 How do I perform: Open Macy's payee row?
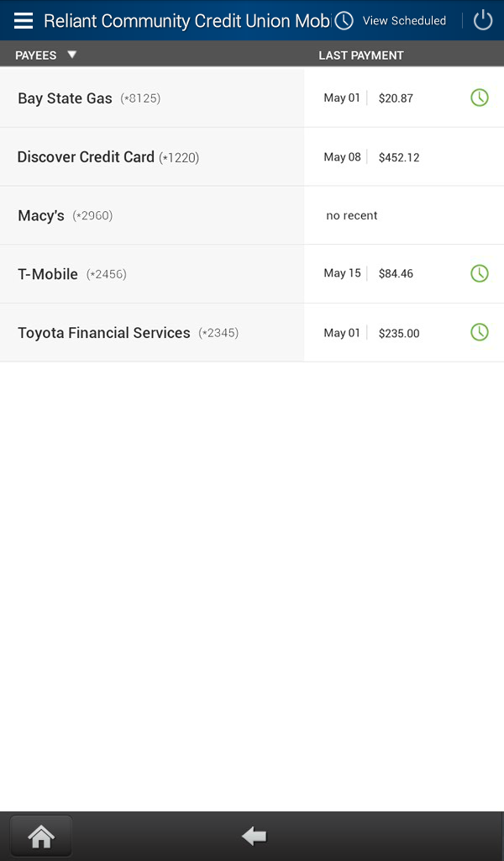[41, 216]
